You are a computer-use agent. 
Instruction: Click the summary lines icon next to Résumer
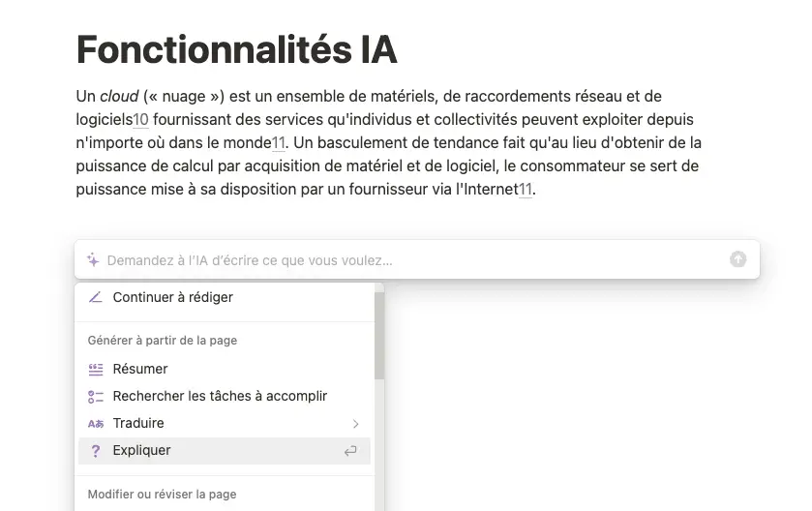point(96,369)
